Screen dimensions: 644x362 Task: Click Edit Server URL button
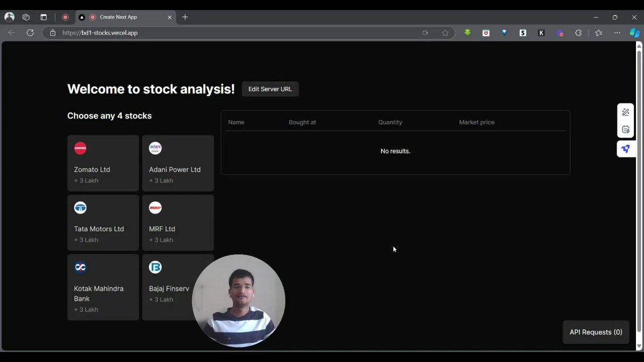(x=270, y=89)
